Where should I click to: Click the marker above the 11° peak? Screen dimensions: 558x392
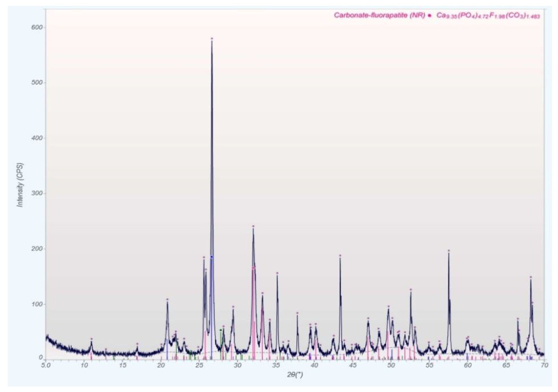[92, 339]
